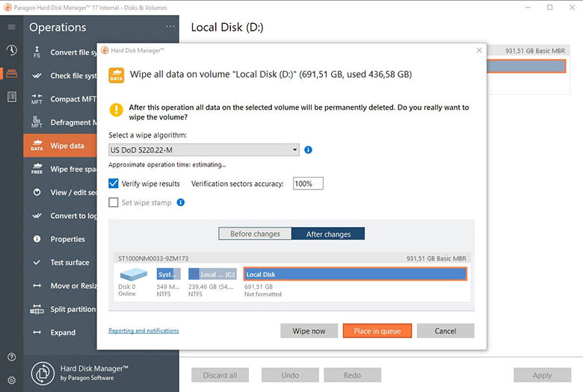Open Reporting and notifications link

[x=144, y=330]
